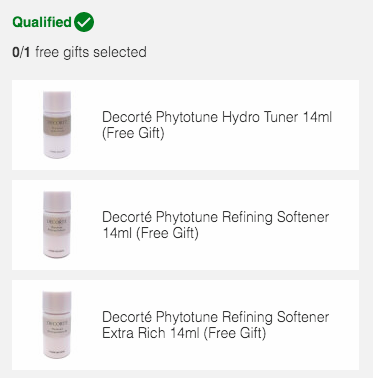Click the green Qualified checkmark icon
The image size is (373, 378).
[x=84, y=22]
